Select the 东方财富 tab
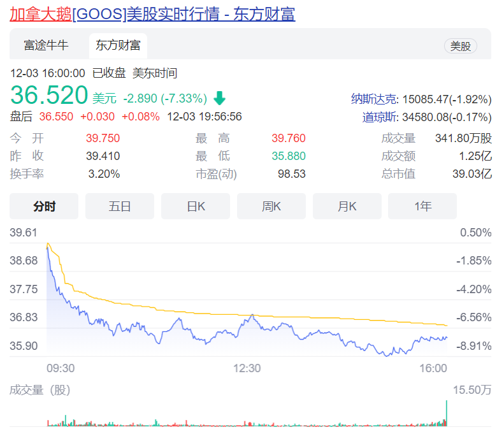 pyautogui.click(x=118, y=45)
